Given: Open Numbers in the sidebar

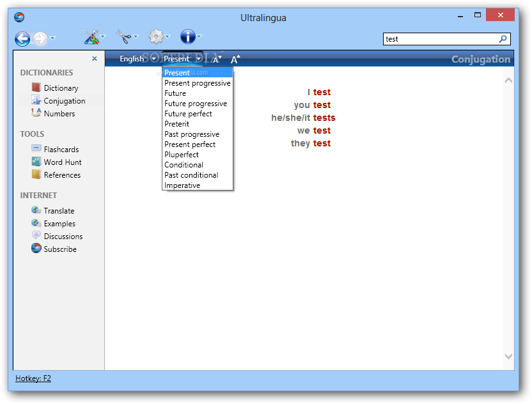Looking at the screenshot, I should (x=59, y=114).
